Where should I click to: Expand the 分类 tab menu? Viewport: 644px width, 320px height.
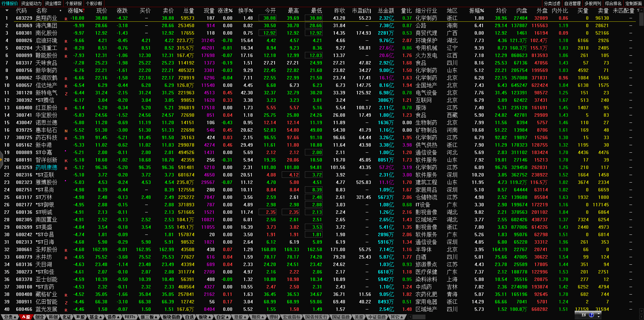click(x=10, y=317)
